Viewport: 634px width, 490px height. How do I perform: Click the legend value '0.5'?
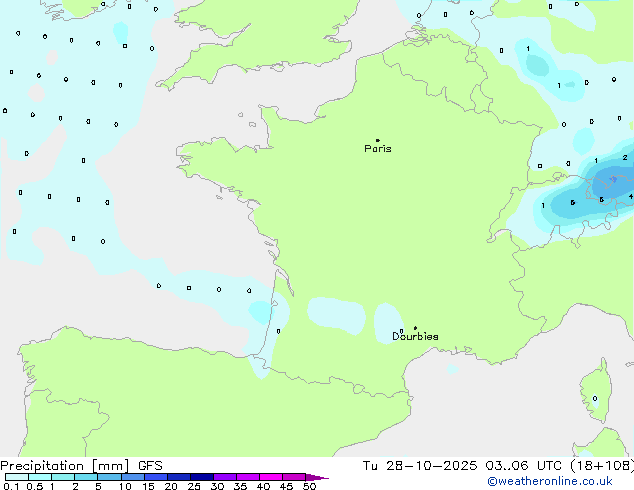point(35,486)
